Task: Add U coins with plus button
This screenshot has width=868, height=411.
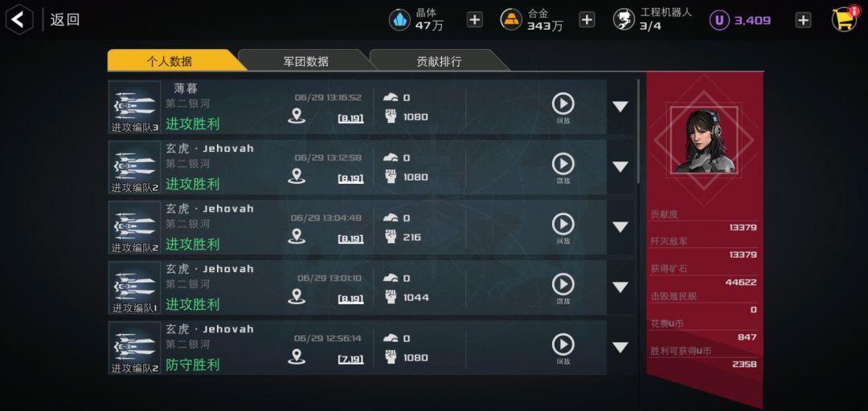Action: click(x=803, y=20)
